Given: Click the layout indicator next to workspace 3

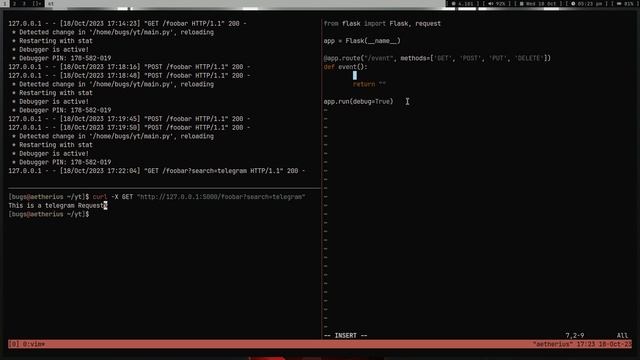Looking at the screenshot, I should (x=37, y=3).
